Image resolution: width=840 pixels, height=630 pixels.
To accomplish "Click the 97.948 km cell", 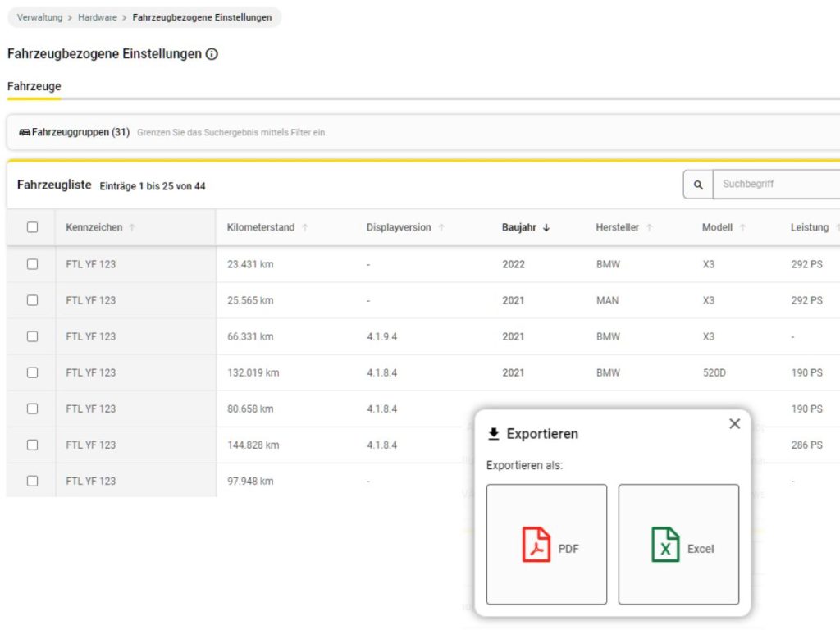I will click(x=250, y=481).
